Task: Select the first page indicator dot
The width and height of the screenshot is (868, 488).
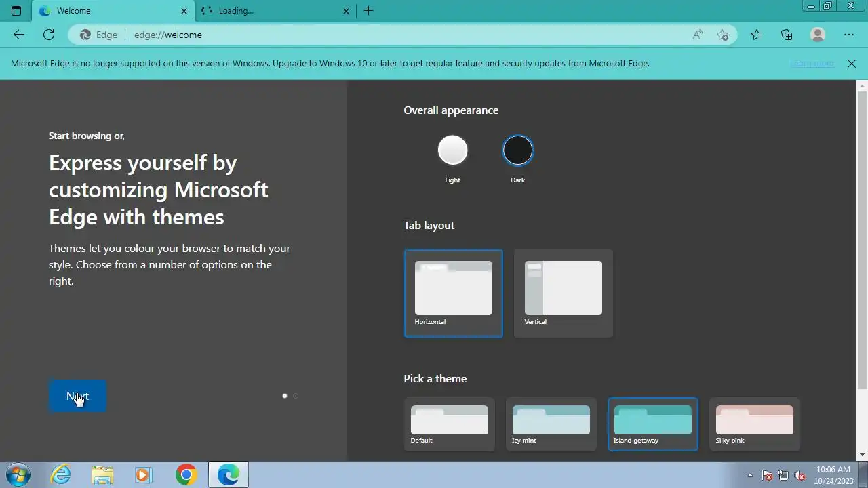Action: point(285,396)
